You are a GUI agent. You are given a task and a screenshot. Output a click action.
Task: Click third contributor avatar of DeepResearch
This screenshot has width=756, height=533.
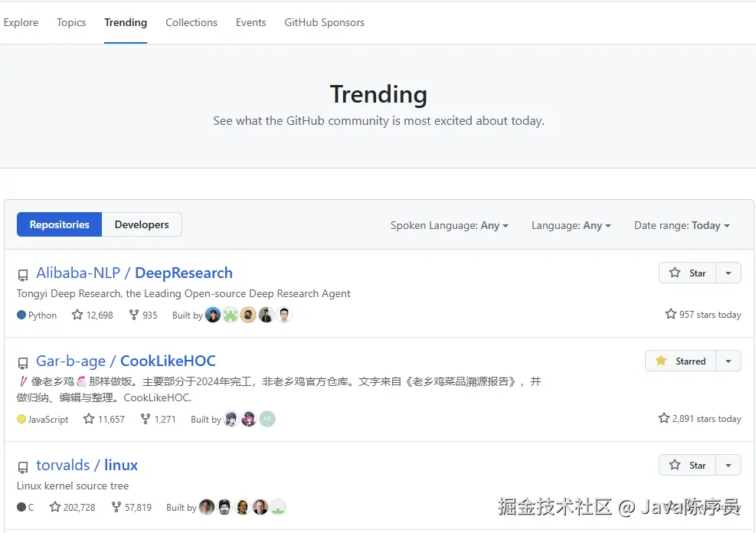248,316
